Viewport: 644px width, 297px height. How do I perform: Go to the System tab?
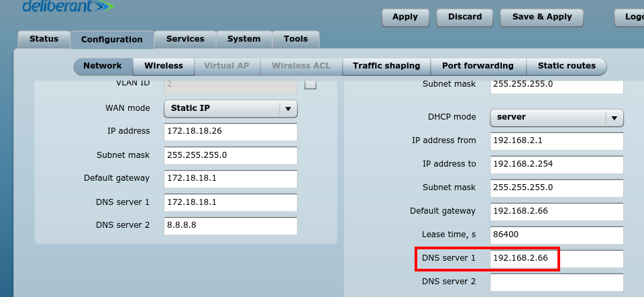[244, 39]
